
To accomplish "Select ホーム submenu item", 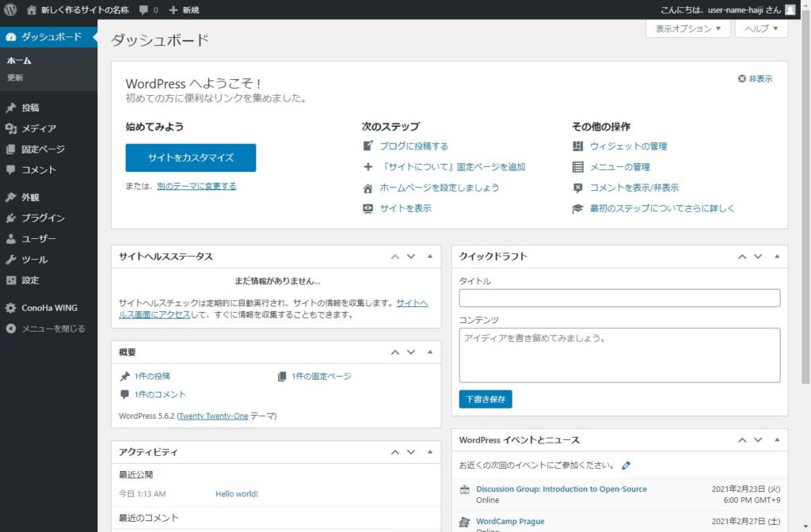I will tap(19, 60).
